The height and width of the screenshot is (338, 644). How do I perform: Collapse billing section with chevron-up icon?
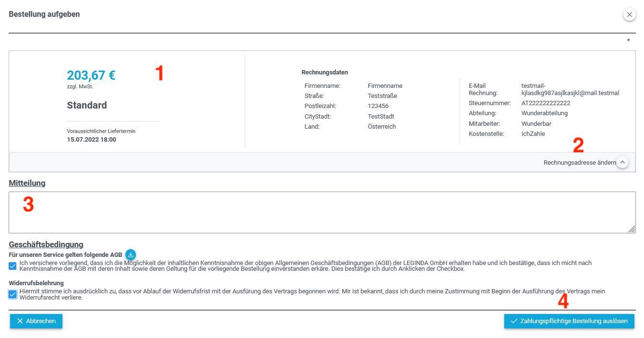tap(622, 162)
